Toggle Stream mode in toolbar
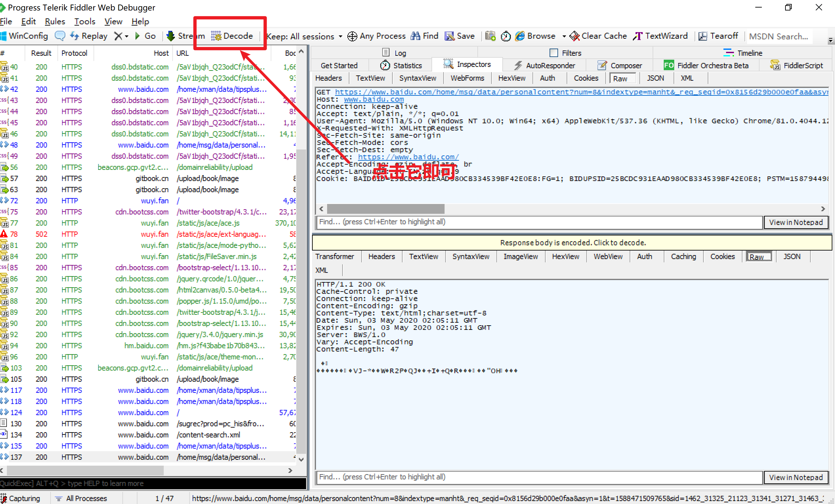Image resolution: width=835 pixels, height=504 pixels. click(x=186, y=36)
